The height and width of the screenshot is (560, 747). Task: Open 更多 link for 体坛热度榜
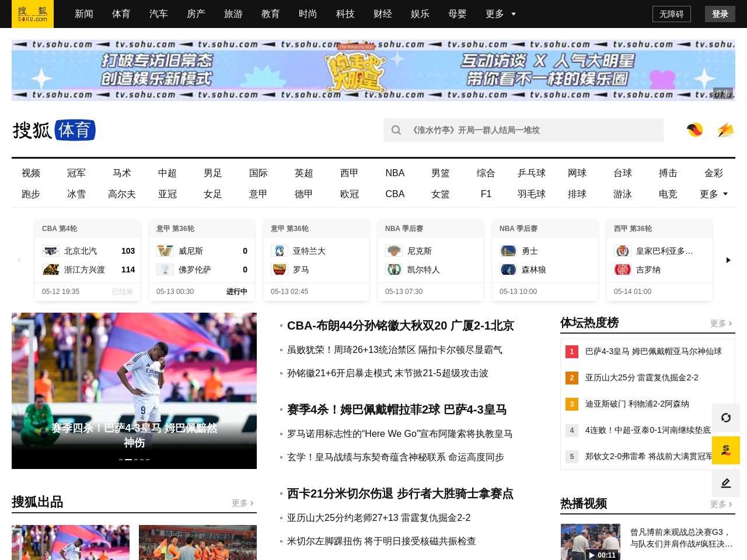(721, 323)
